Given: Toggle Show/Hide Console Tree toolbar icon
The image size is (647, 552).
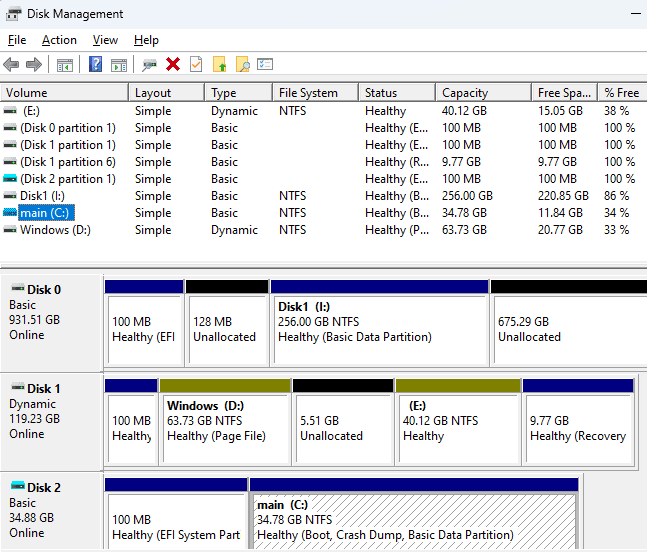Looking at the screenshot, I should [65, 65].
